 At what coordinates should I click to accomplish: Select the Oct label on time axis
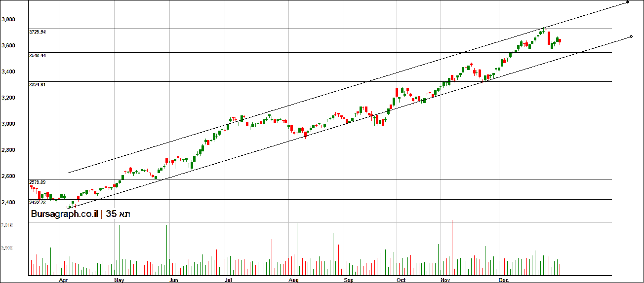pyautogui.click(x=401, y=280)
